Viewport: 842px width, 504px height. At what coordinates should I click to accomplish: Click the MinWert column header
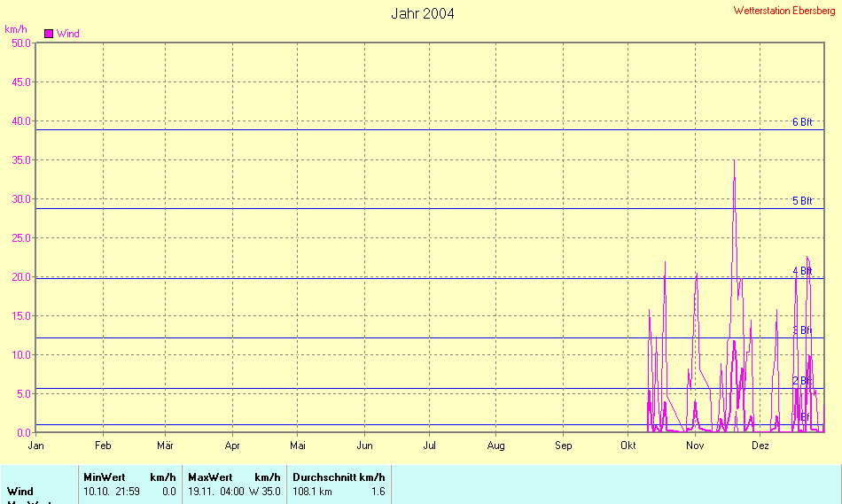pos(104,477)
